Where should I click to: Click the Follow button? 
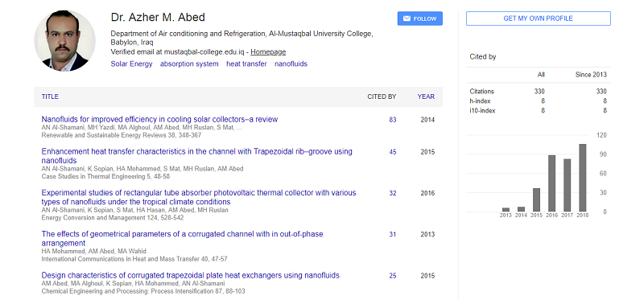coord(419,18)
